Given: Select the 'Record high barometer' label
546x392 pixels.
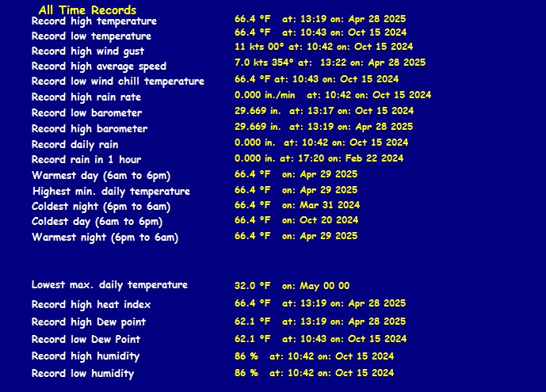Looking at the screenshot, I should pyautogui.click(x=90, y=129).
